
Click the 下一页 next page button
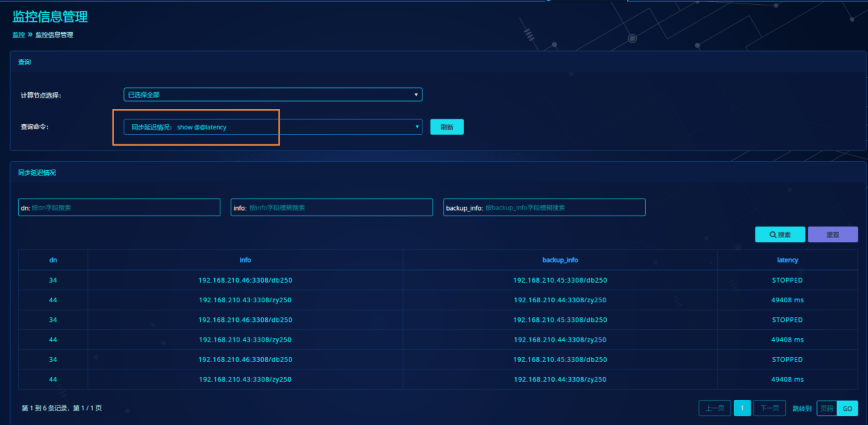click(x=769, y=408)
